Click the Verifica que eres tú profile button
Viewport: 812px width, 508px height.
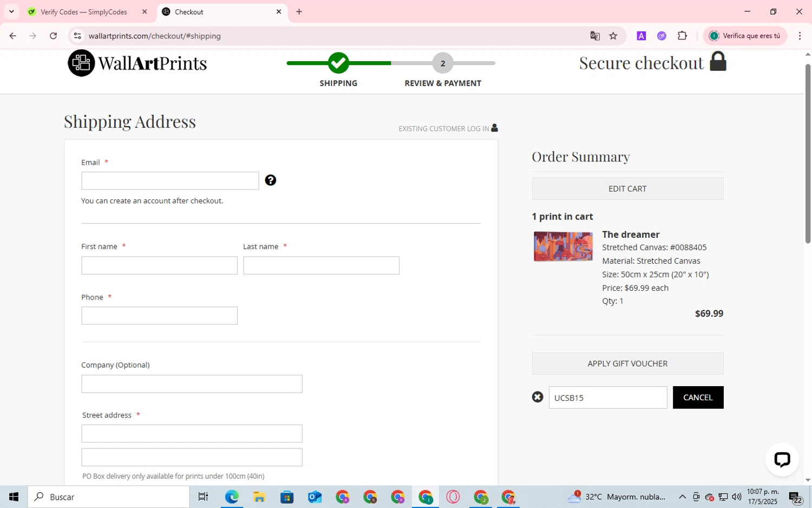pyautogui.click(x=745, y=36)
